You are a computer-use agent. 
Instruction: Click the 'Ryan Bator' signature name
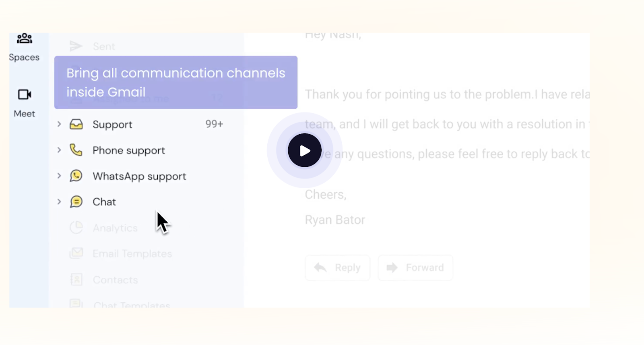coord(335,220)
